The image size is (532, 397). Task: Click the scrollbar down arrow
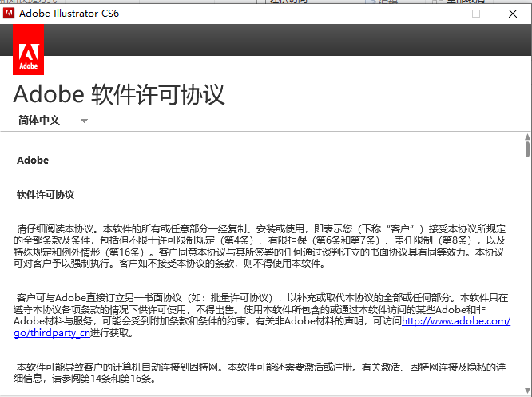pos(527,391)
